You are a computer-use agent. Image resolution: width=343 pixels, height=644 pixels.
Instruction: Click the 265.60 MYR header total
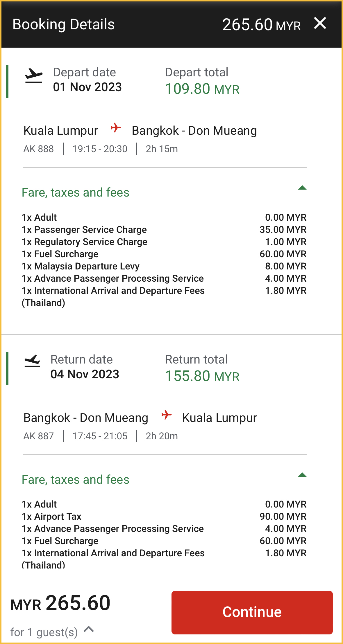pos(261,25)
